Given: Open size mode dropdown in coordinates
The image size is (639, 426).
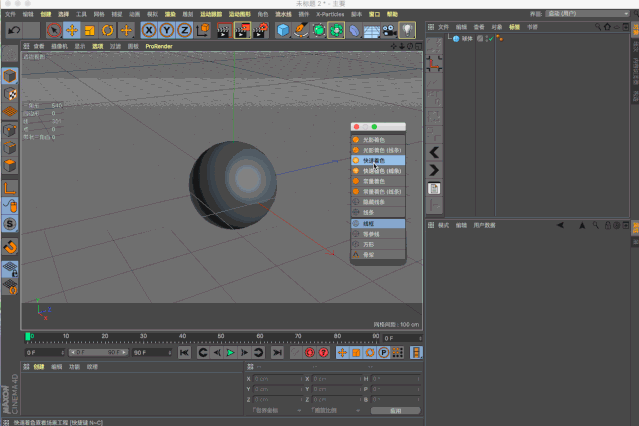Looking at the screenshot, I should pyautogui.click(x=335, y=411).
